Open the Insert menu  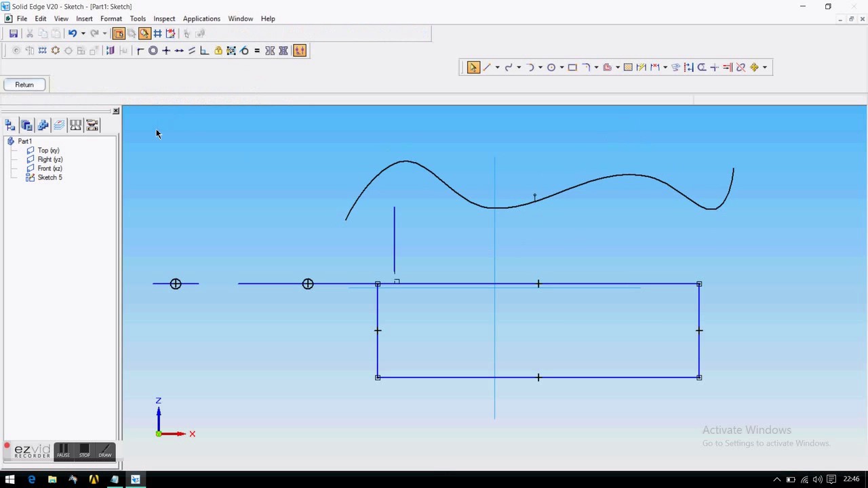pos(84,19)
